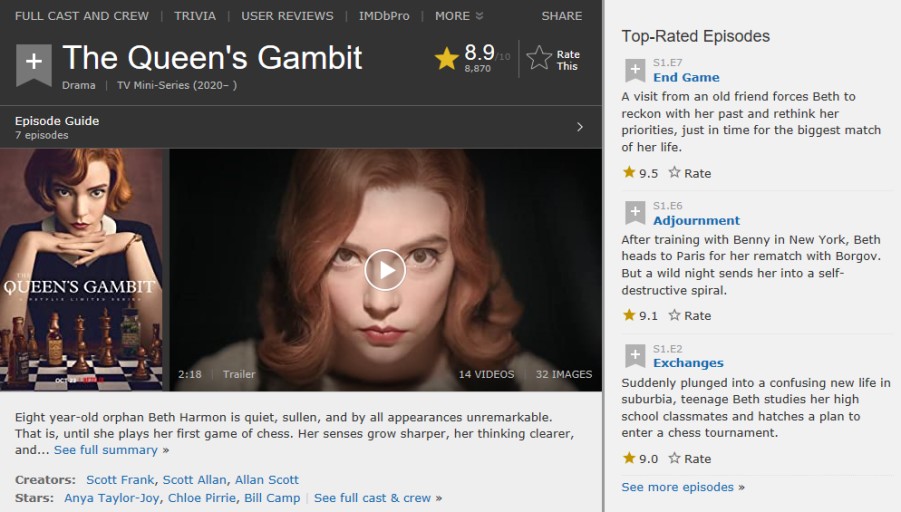901x512 pixels.
Task: Open Bill Camp's profile
Action: click(272, 498)
